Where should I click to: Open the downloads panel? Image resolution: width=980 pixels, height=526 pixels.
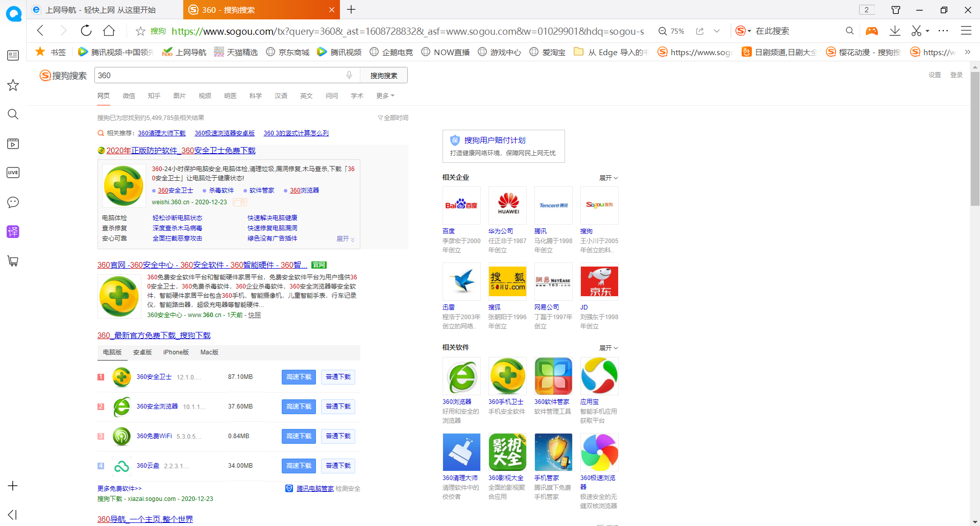(895, 31)
